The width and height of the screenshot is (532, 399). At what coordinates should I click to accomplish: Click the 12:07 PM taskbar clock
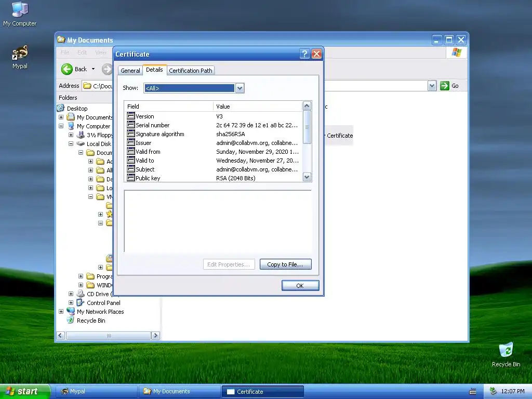513,392
